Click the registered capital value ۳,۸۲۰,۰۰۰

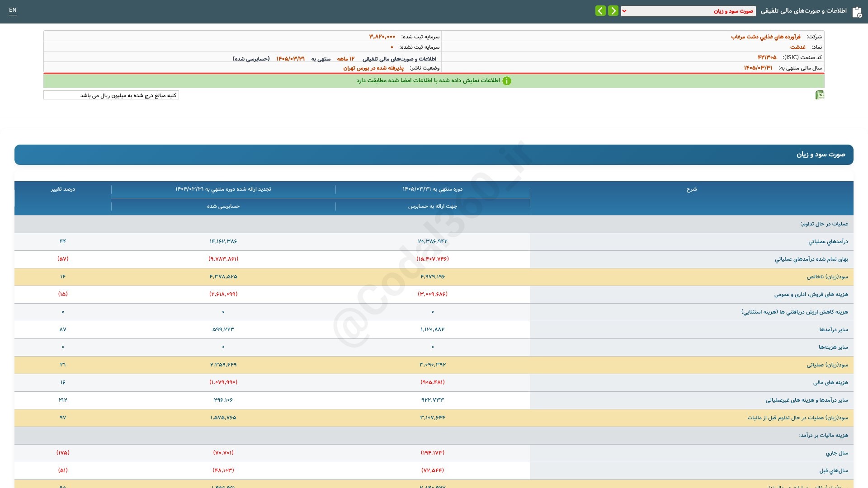[382, 37]
